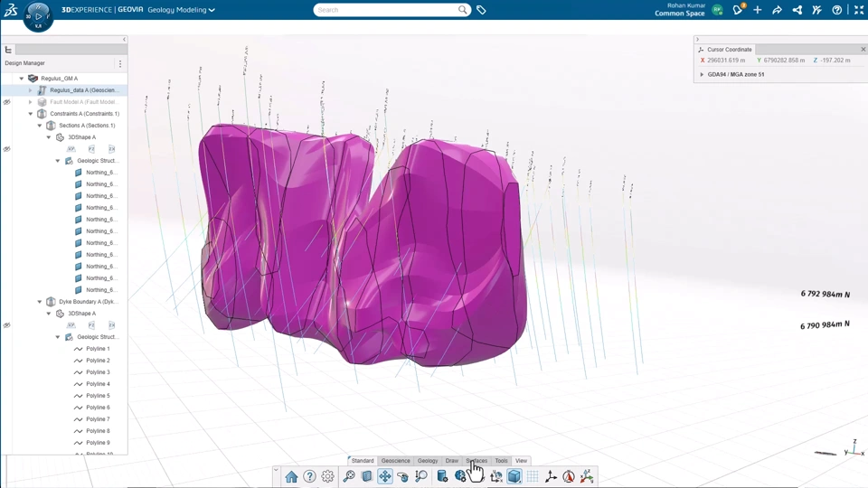Expand the bottom toolbar chevron
The height and width of the screenshot is (488, 868).
[276, 470]
